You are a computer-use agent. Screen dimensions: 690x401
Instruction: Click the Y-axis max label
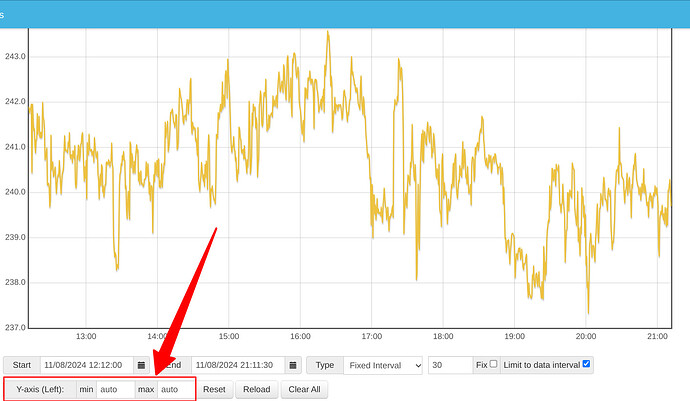(x=146, y=390)
